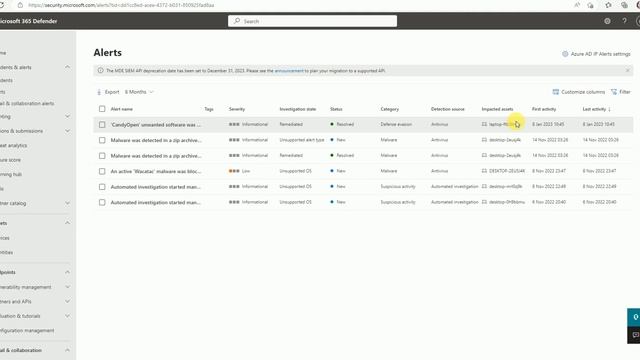Open the help question mark icon
Viewport: 640px width, 360px height.
point(624,21)
